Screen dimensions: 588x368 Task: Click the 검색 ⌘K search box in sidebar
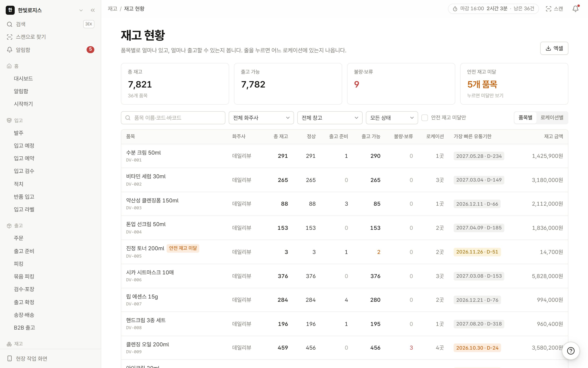(x=51, y=24)
